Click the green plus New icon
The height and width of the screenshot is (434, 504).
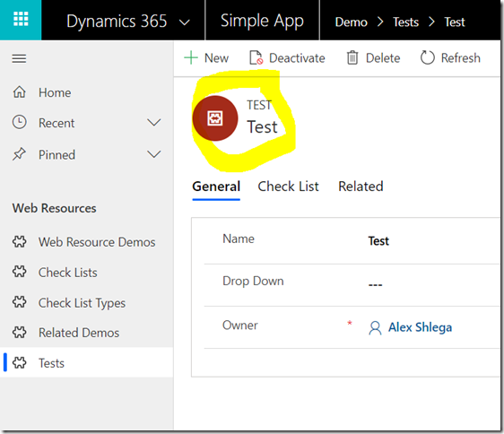click(x=191, y=58)
